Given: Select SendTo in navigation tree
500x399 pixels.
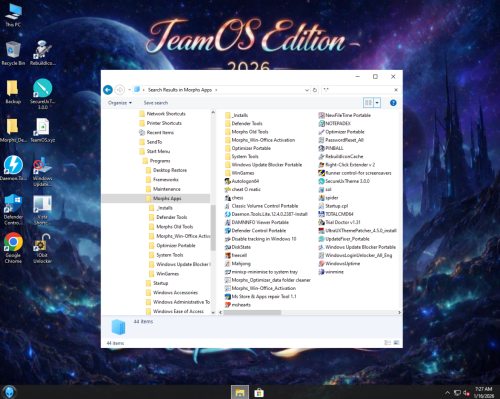Looking at the screenshot, I should coord(151,142).
